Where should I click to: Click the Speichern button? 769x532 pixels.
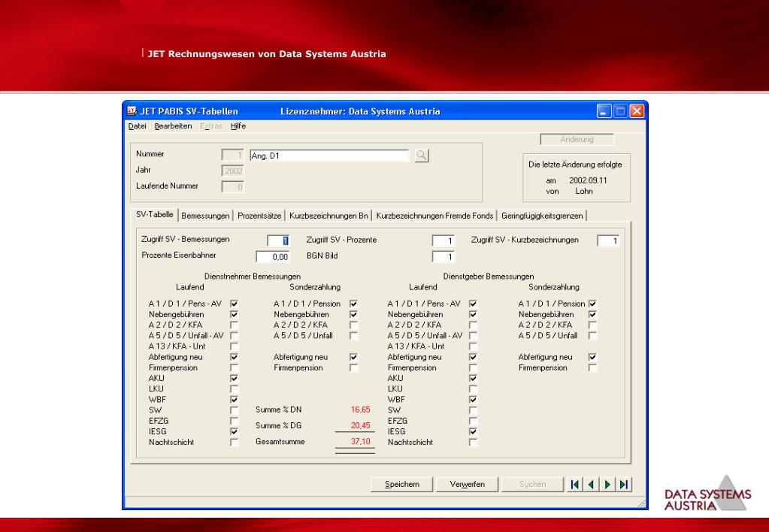pos(402,485)
